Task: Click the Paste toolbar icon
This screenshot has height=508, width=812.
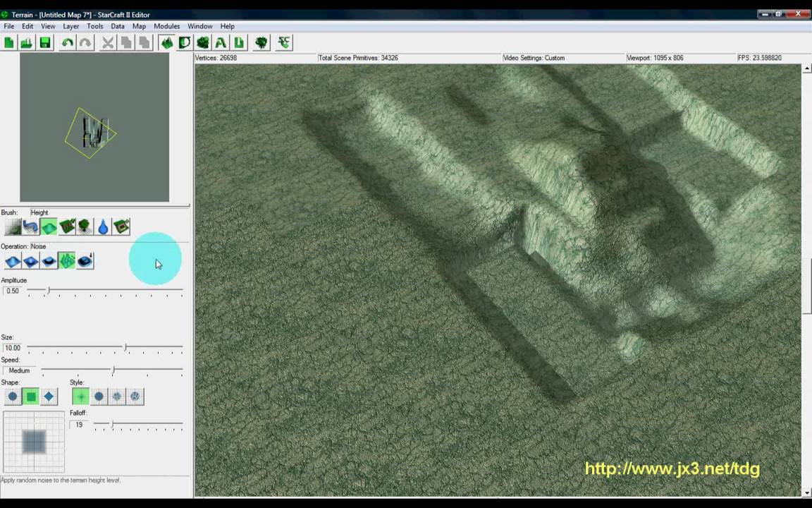Action: pyautogui.click(x=144, y=42)
